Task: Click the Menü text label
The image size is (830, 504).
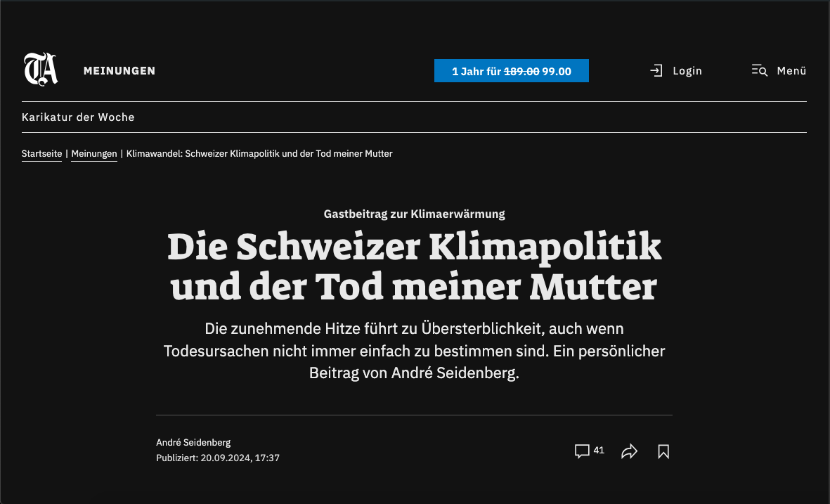Action: 791,70
